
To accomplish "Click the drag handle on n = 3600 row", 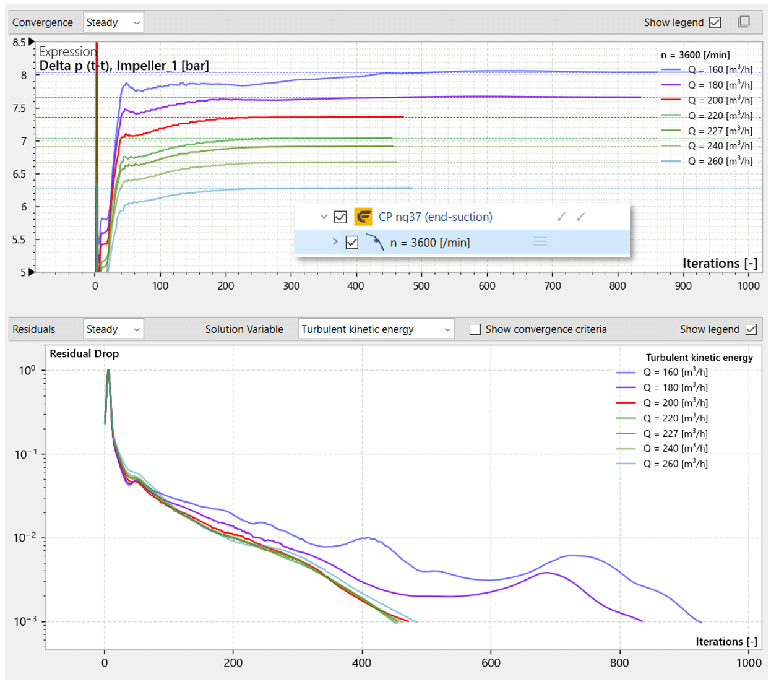I will click(540, 241).
